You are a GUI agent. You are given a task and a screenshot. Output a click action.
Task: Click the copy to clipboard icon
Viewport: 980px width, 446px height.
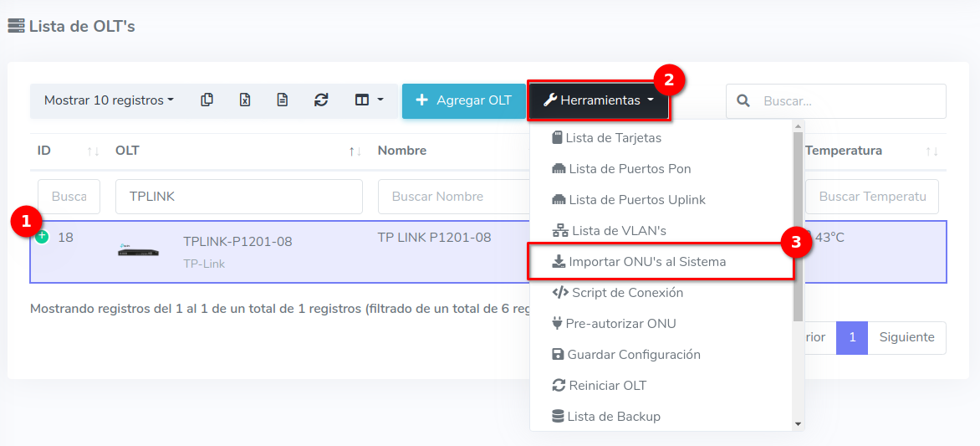(x=207, y=100)
